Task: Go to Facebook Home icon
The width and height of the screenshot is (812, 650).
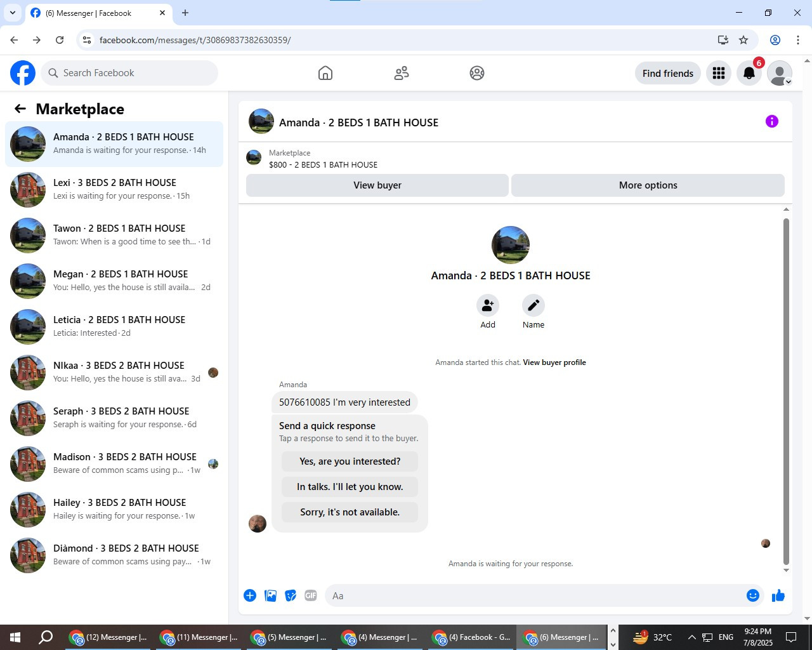Action: [x=325, y=73]
